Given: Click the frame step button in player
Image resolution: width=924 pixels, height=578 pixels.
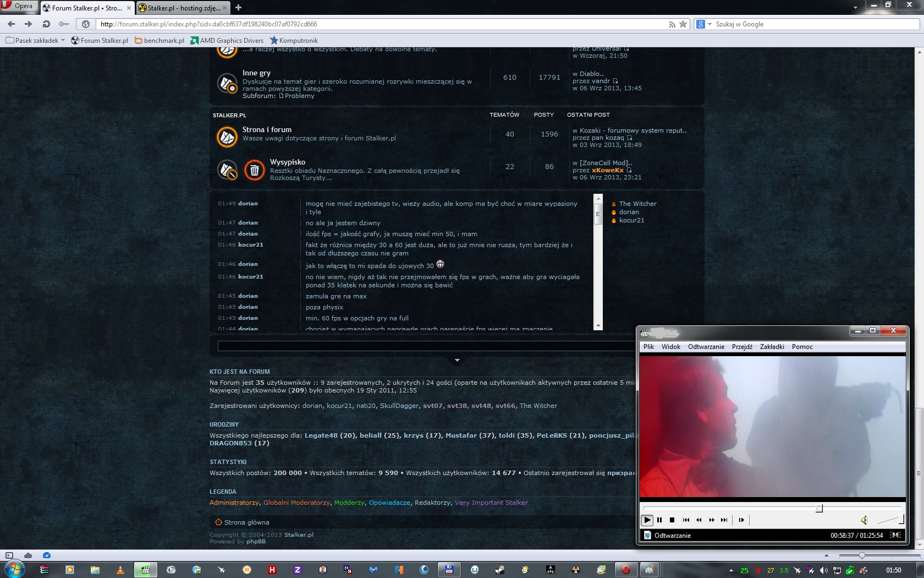Looking at the screenshot, I should click(741, 520).
